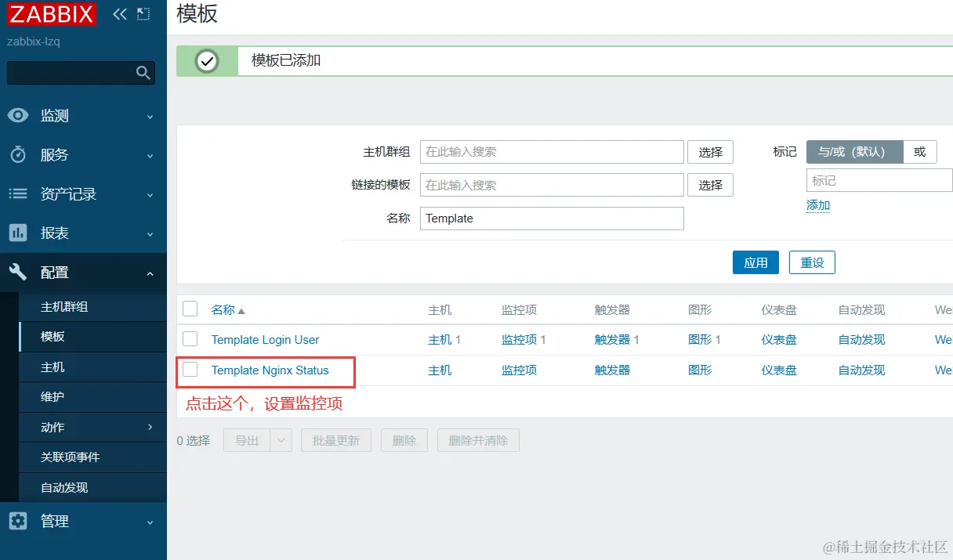Click 选择 button for 主机群组
Viewport: 953px width, 560px height.
[x=710, y=152]
